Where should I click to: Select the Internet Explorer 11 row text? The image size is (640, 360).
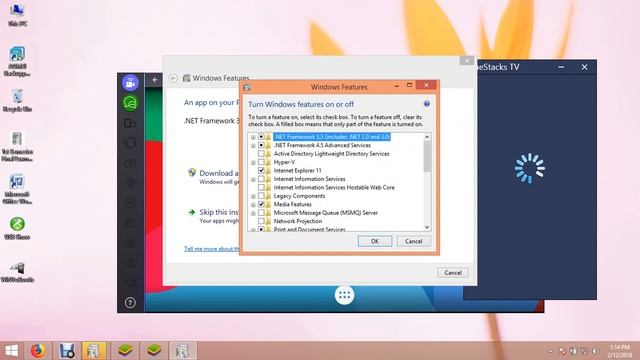click(x=298, y=171)
